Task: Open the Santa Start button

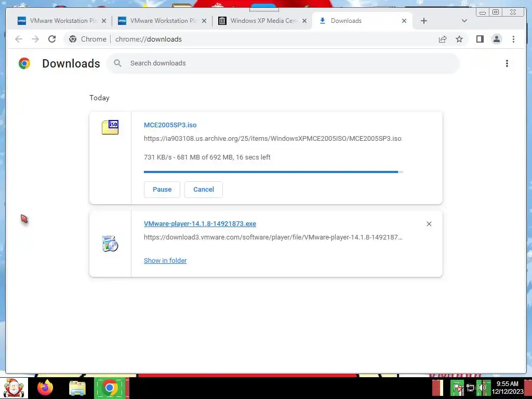Action: point(14,388)
